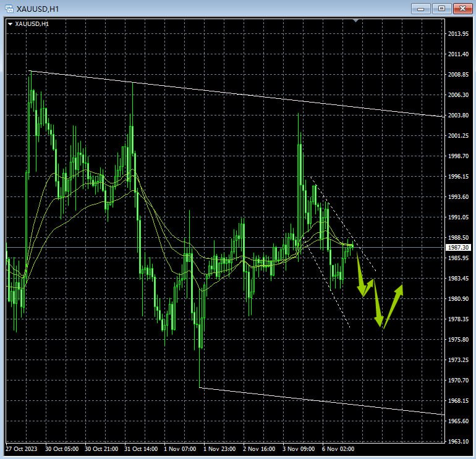Click the 3 Nov 09:00 time label
476x459 pixels.
[x=299, y=449]
